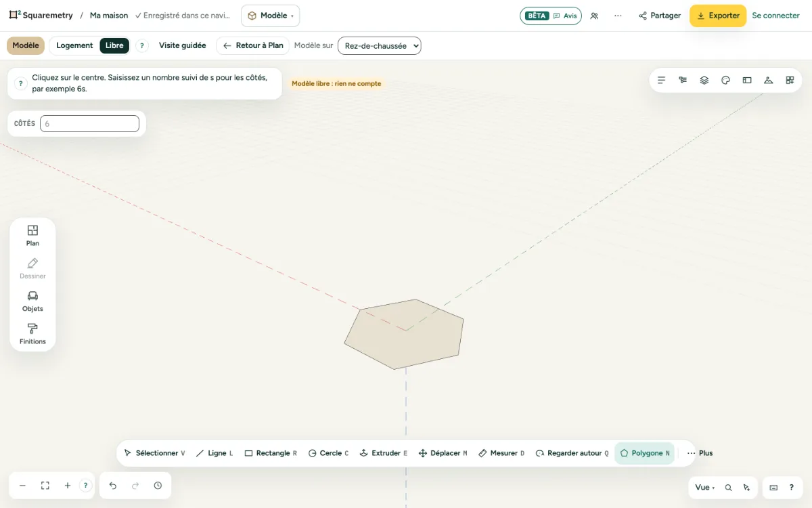Viewport: 812px width, 508px height.
Task: Switch mode toggle to Libre
Action: coord(114,45)
